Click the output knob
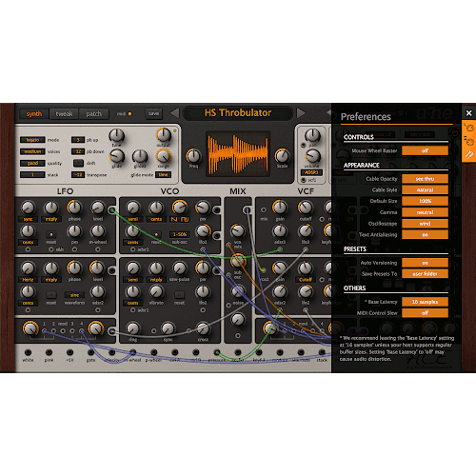This screenshot has height=476, width=476. click(x=164, y=135)
